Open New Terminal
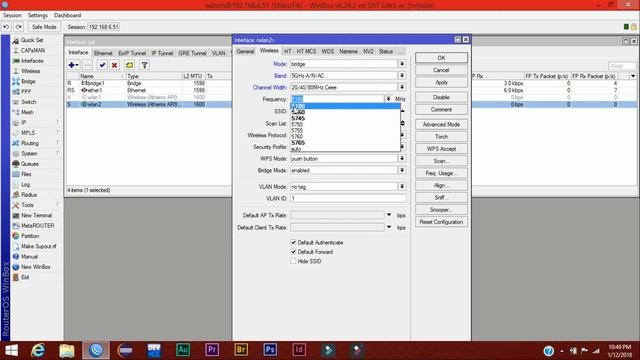Screen dimensions: 640x360 click(x=36, y=215)
